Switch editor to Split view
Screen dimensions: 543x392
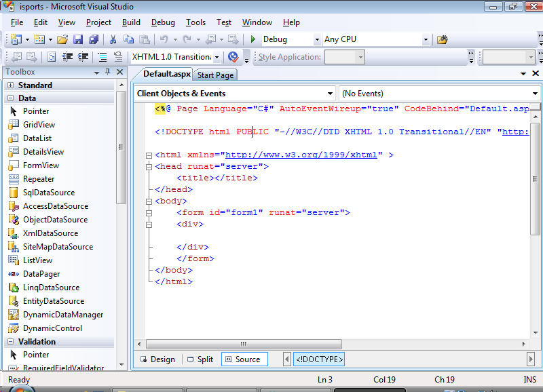pyautogui.click(x=200, y=359)
